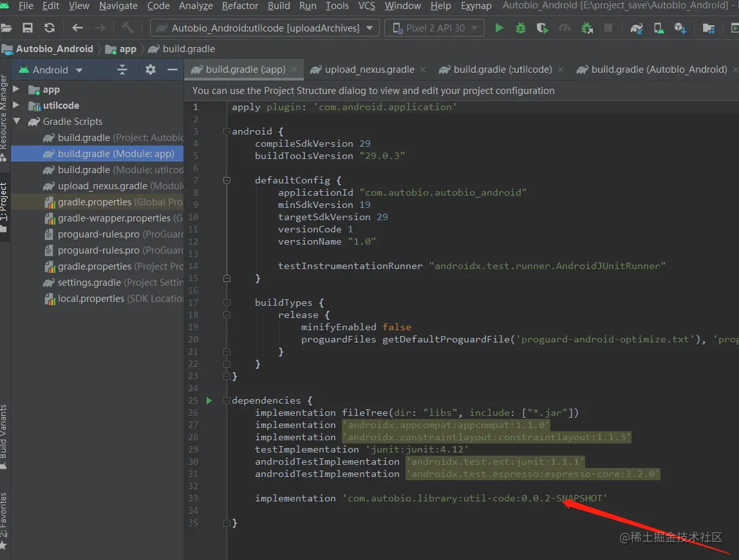The width and height of the screenshot is (739, 560).
Task: Click the run gutter icon beside dependencies
Action: [209, 400]
